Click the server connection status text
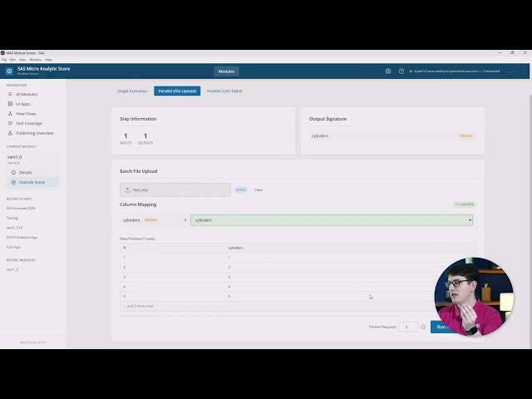Viewport: 532px width, 399px height. tap(456, 71)
